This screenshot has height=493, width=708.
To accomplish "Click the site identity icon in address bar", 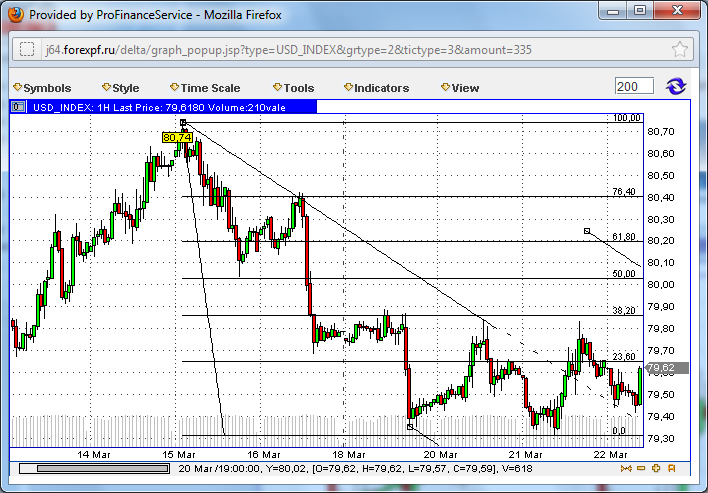I will 27,49.
